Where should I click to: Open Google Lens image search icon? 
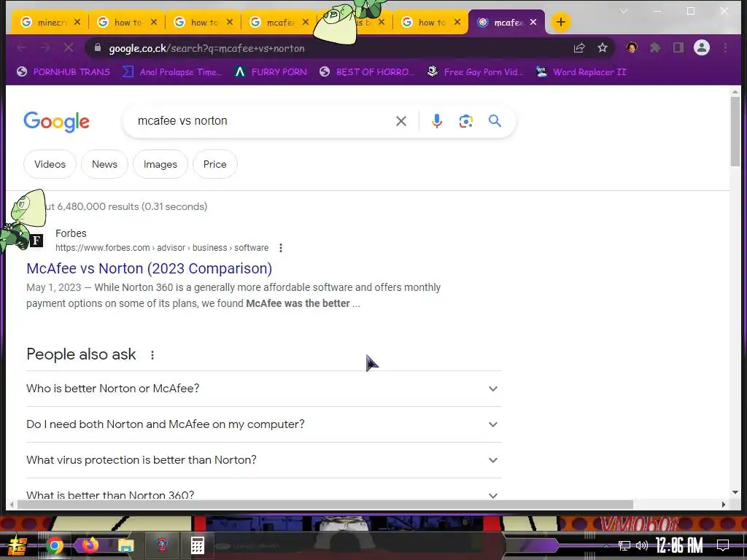click(x=465, y=121)
